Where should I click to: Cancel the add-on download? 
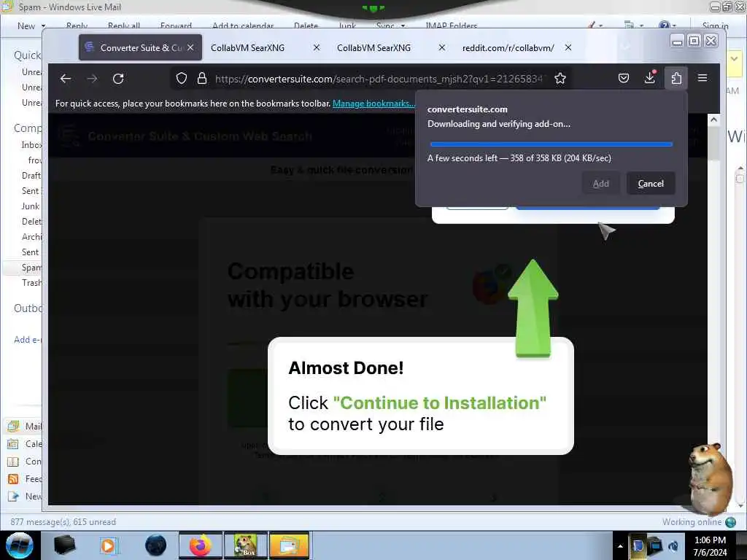coord(651,184)
